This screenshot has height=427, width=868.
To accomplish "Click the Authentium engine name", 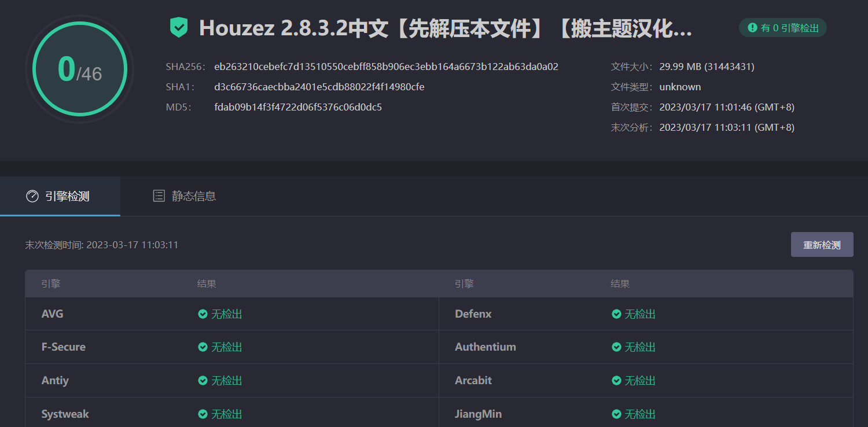I will tap(486, 347).
